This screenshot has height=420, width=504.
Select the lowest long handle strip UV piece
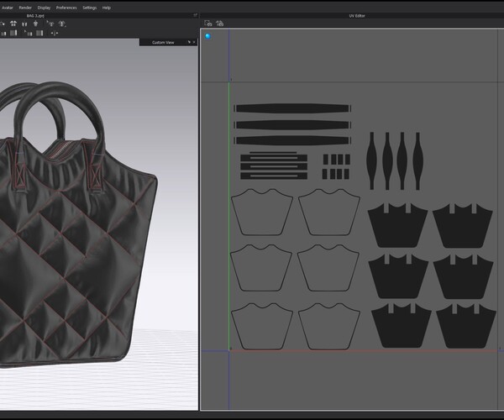point(292,140)
